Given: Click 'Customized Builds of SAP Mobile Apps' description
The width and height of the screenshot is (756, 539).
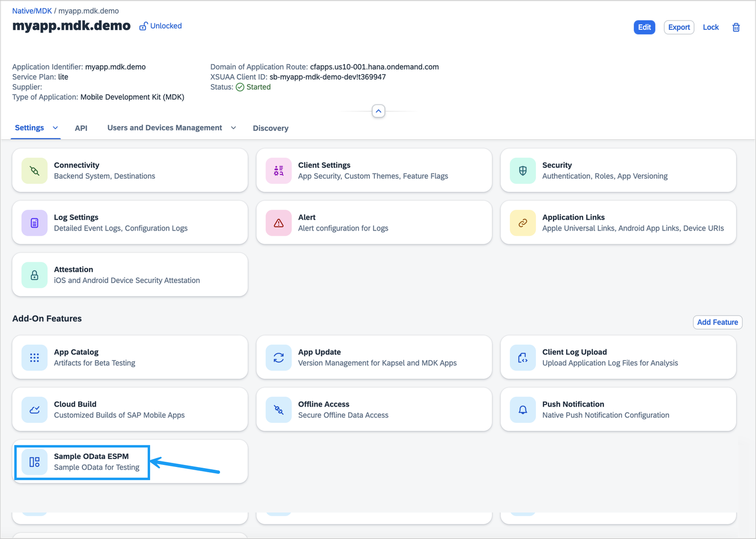Looking at the screenshot, I should [119, 415].
